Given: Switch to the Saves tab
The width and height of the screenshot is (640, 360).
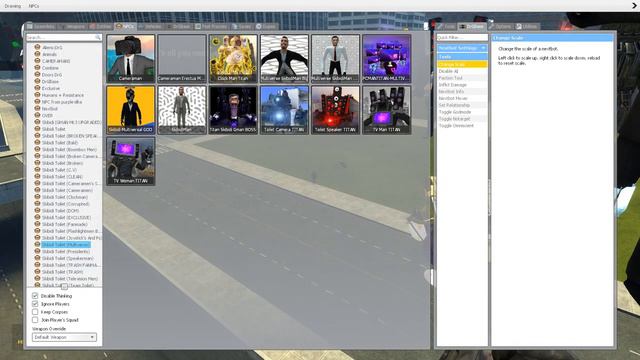Looking at the screenshot, I should coord(242,27).
